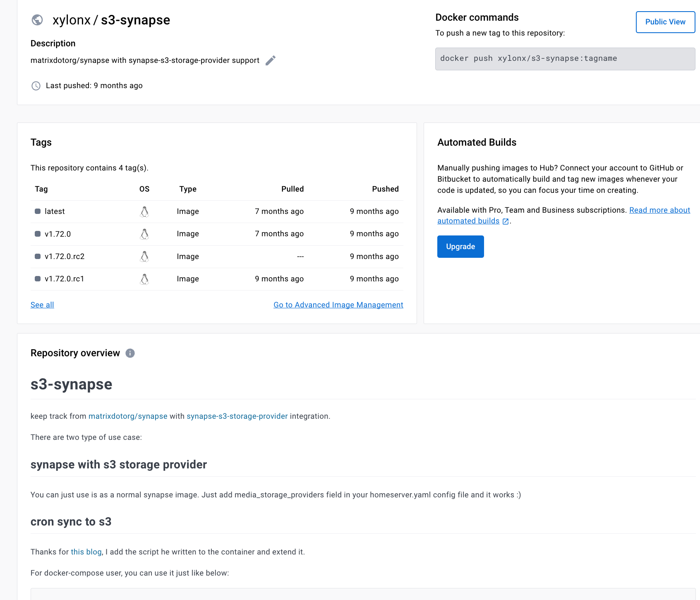The height and width of the screenshot is (600, 700).
Task: Open the Public View page
Action: (x=665, y=22)
